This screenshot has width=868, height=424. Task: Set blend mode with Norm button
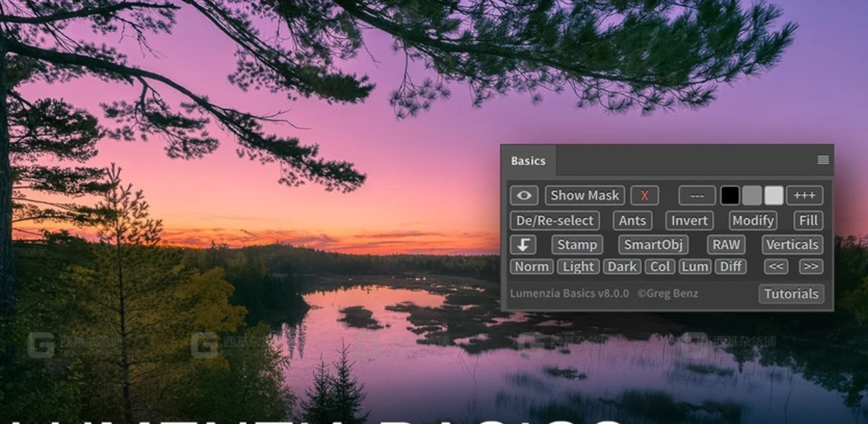pos(532,267)
